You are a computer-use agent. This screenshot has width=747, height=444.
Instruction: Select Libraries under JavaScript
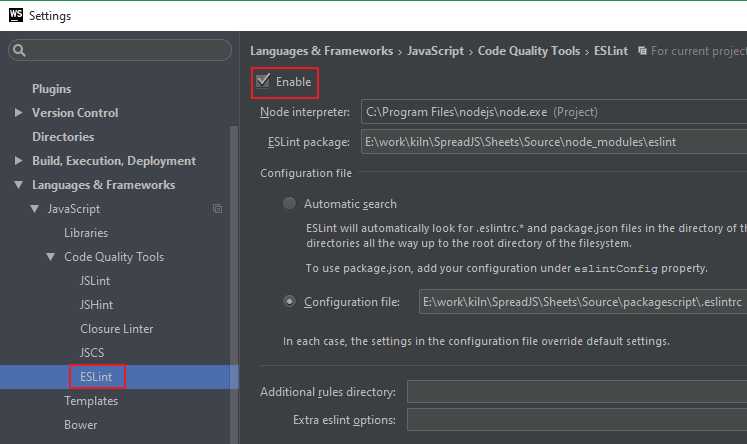[86, 232]
